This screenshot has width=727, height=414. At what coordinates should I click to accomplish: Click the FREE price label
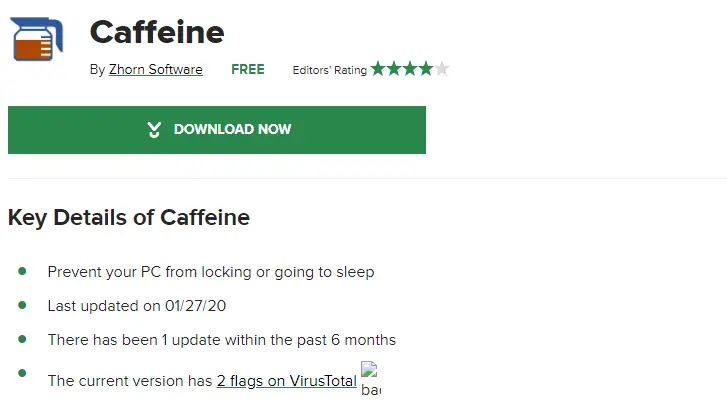[248, 70]
